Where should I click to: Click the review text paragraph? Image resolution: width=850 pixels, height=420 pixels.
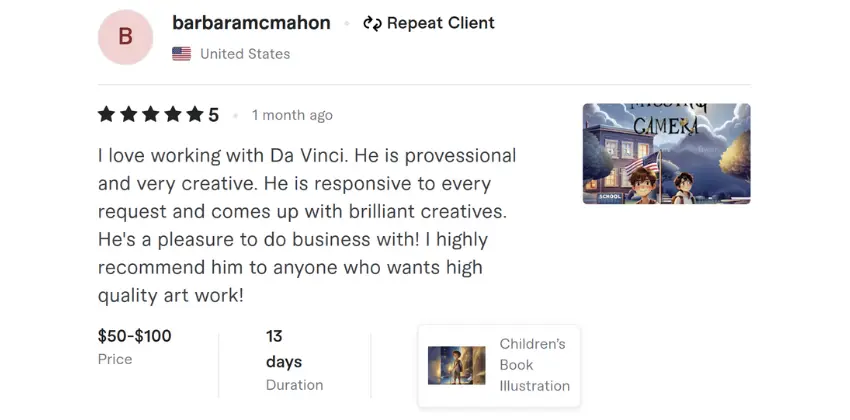[x=307, y=226]
